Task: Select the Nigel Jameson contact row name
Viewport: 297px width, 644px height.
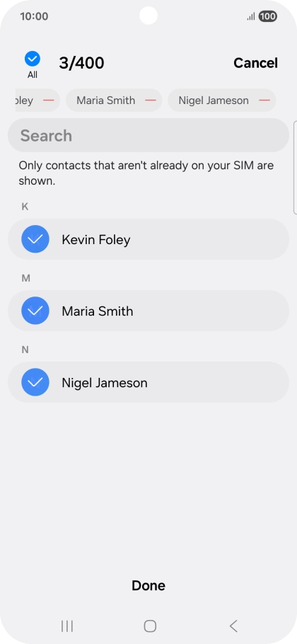Action: [105, 382]
